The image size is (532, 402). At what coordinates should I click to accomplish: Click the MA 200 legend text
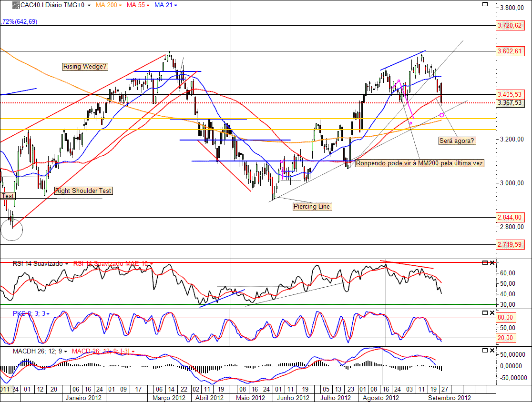coord(106,5)
